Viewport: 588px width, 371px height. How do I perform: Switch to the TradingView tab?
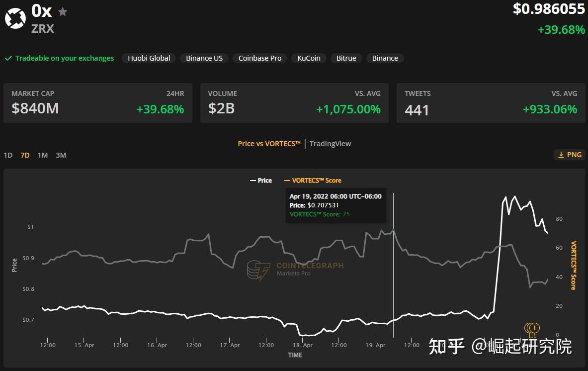click(331, 144)
